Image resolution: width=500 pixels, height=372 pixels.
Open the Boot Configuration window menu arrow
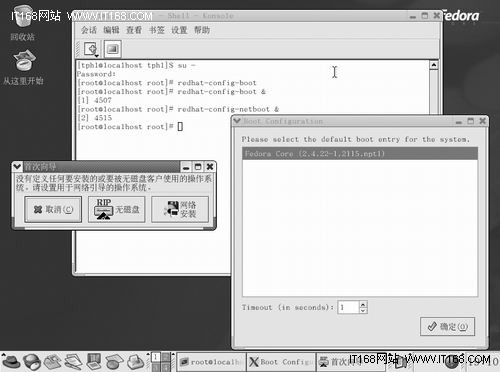tap(237, 121)
